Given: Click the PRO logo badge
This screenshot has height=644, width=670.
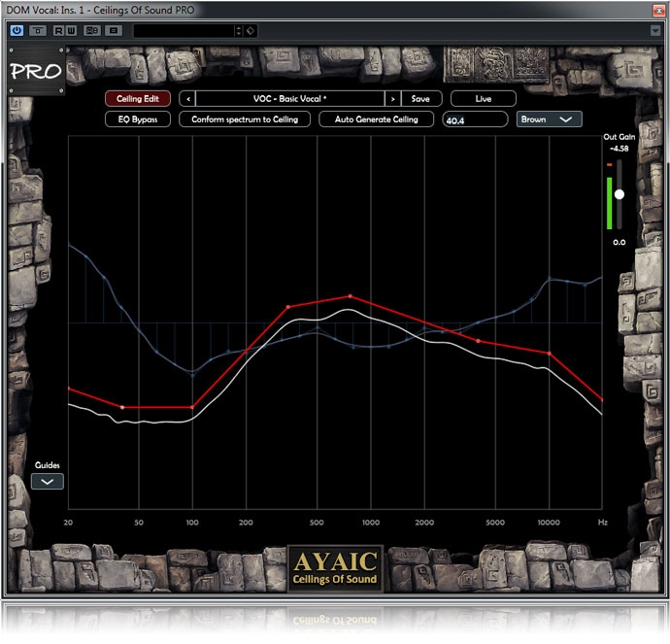Looking at the screenshot, I should click(x=37, y=71).
